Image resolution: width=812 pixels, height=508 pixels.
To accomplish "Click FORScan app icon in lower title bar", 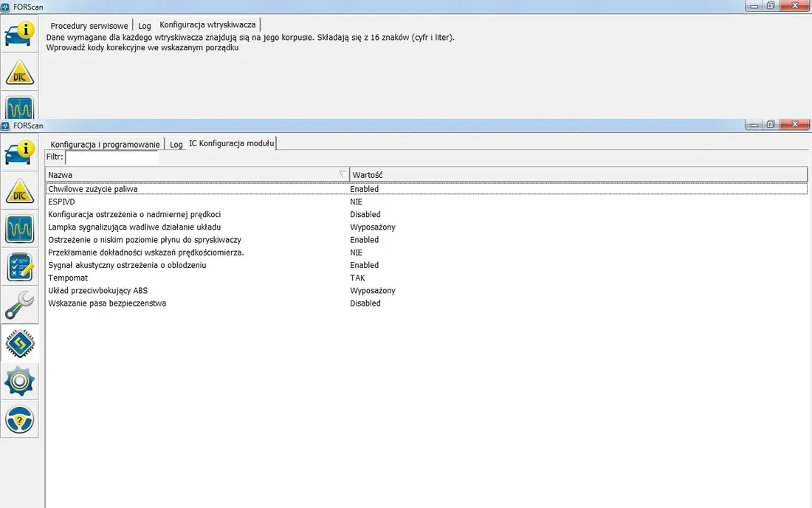I will pos(6,126).
